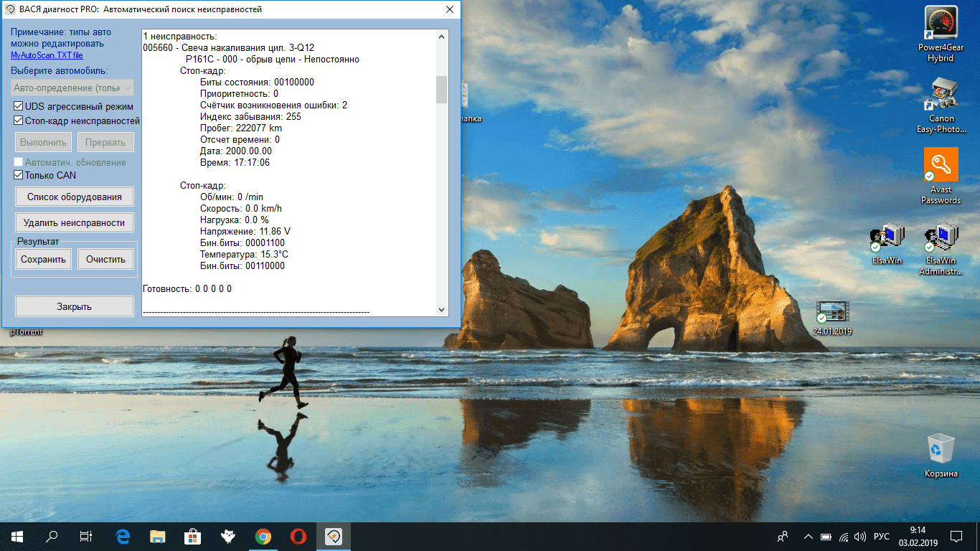The image size is (980, 551).
Task: Open Power4Gear Hybrid desktop shortcut
Action: click(941, 34)
